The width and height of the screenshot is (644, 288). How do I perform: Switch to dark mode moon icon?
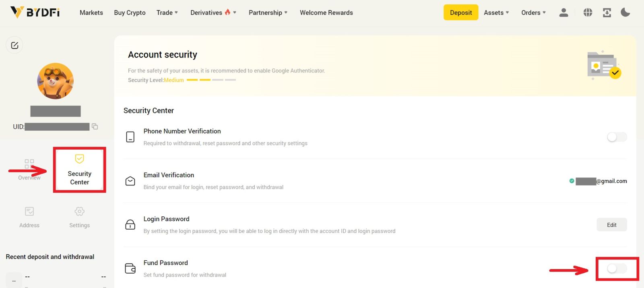pos(625,12)
